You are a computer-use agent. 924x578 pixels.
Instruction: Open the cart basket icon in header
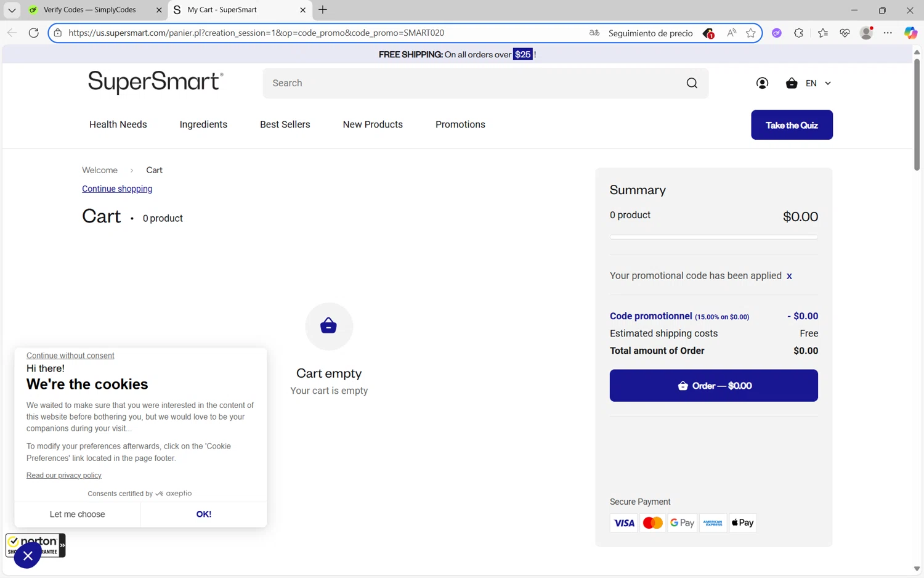[792, 83]
